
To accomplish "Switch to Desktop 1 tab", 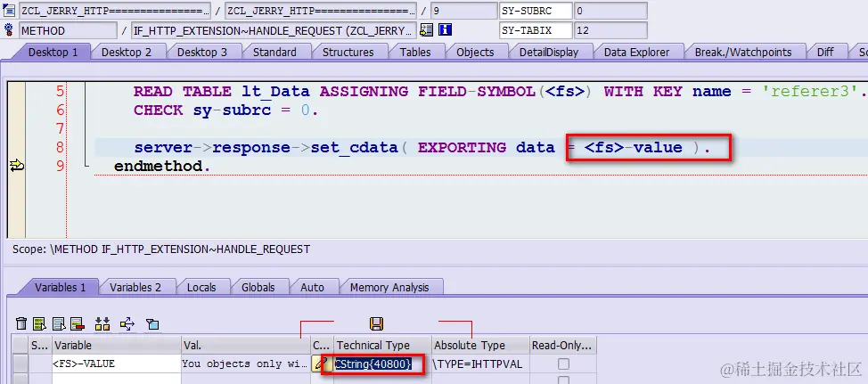I will tap(53, 52).
